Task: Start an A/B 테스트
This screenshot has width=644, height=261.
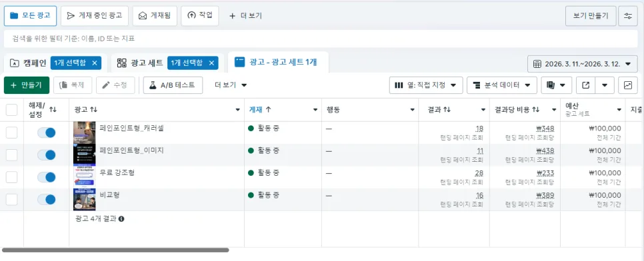Action: [x=173, y=85]
